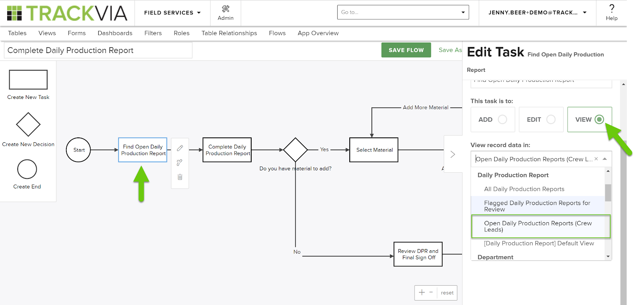The image size is (644, 305).
Task: Select the Review DPR and Final Sign Off task
Action: click(418, 254)
